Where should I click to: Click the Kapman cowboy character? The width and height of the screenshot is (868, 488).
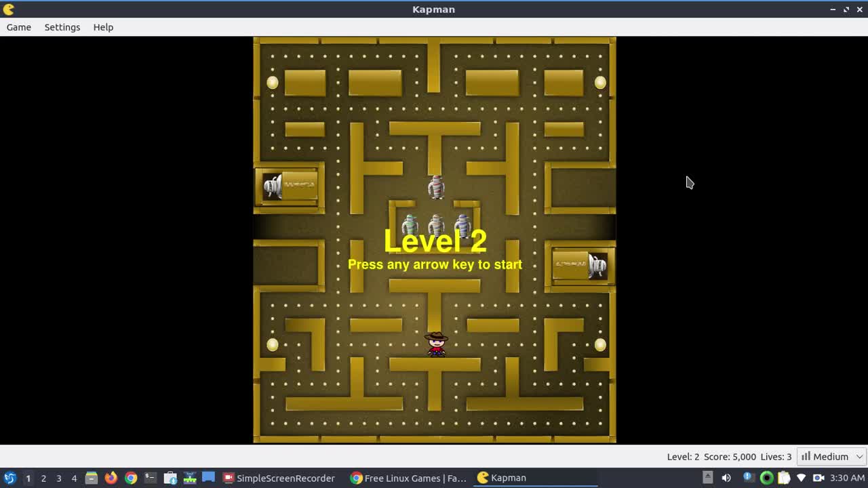(436, 344)
